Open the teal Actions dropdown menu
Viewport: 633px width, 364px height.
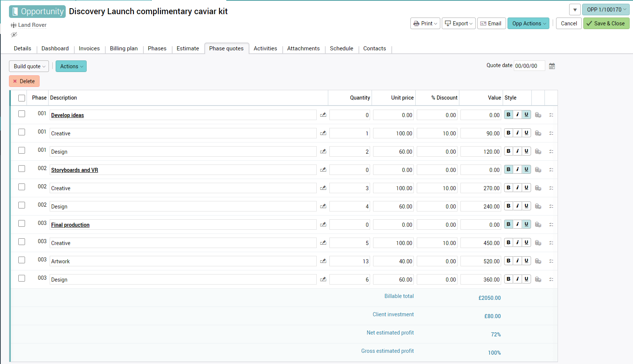(x=71, y=66)
